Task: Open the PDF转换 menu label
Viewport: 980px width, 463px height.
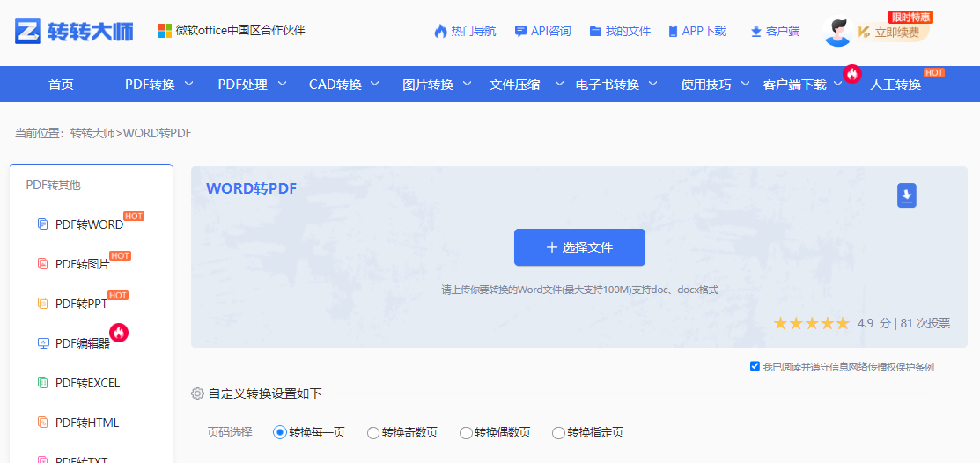Action: pyautogui.click(x=150, y=85)
